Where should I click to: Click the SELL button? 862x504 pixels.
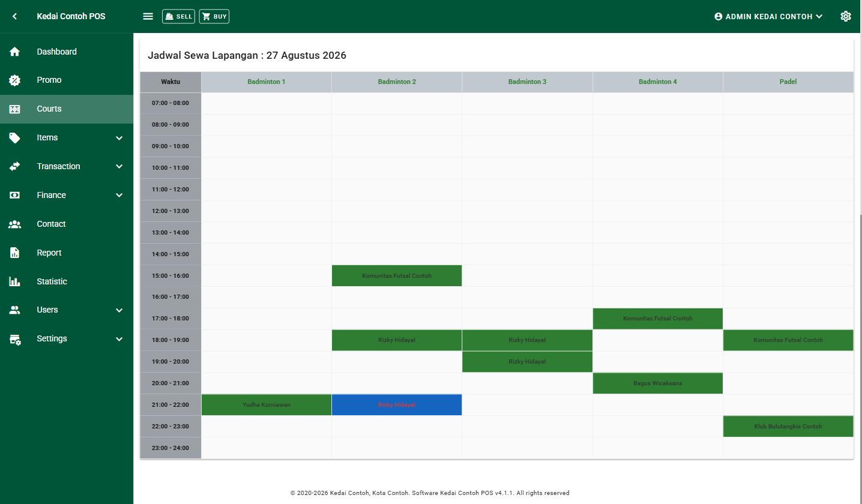point(178,16)
